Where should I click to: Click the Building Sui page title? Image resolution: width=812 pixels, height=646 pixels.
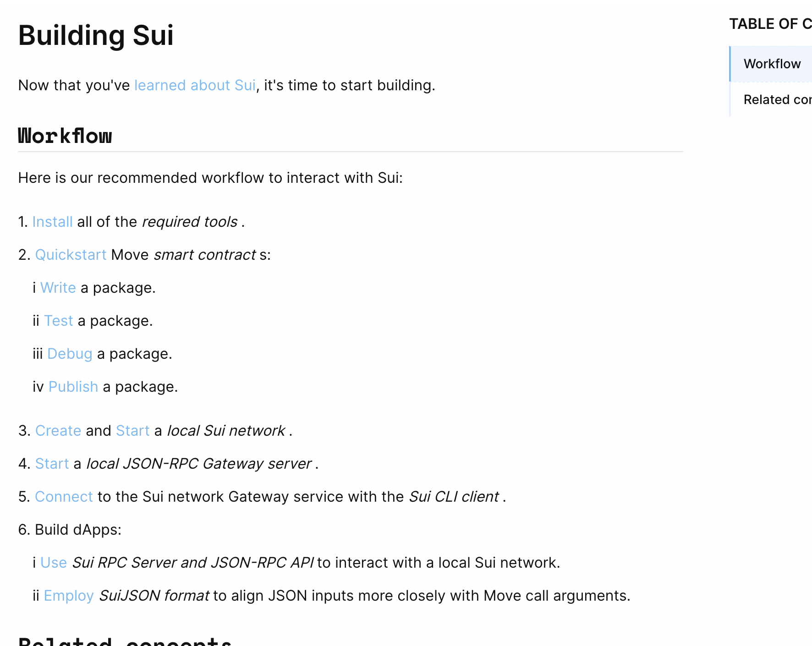(x=96, y=35)
